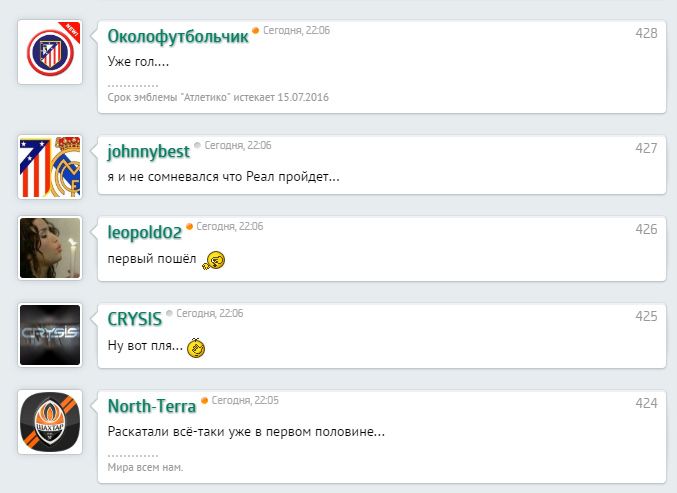This screenshot has width=677, height=493.
Task: Click gray status dot beside CRYSIS
Action: pyautogui.click(x=169, y=313)
